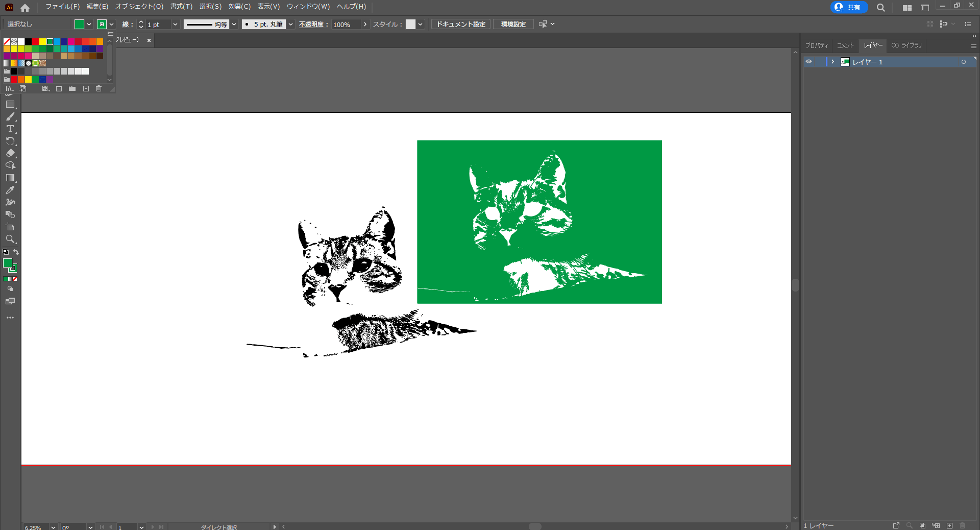Viewport: 980px width, 530px height.
Task: Open the オブジェクト(O) menu
Action: click(x=139, y=7)
